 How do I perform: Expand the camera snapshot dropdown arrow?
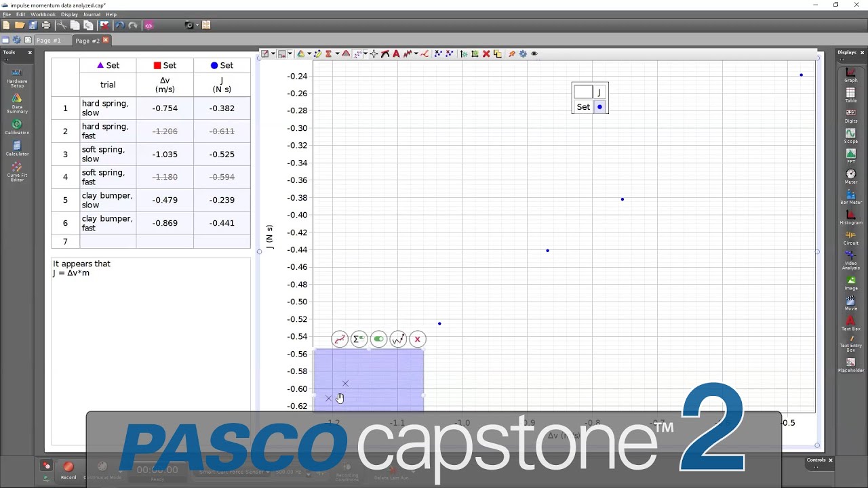[197, 25]
